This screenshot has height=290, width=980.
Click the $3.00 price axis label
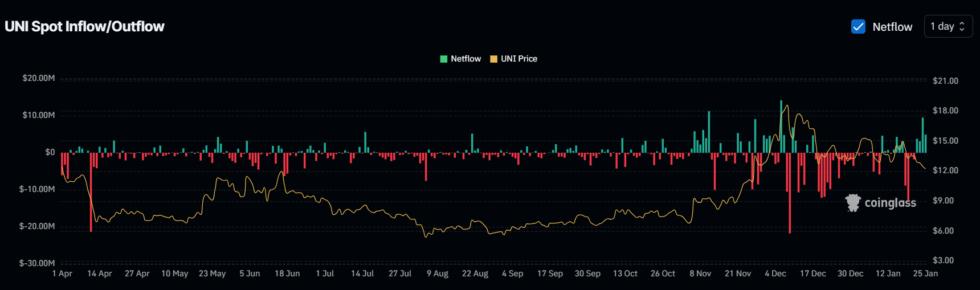tap(943, 260)
